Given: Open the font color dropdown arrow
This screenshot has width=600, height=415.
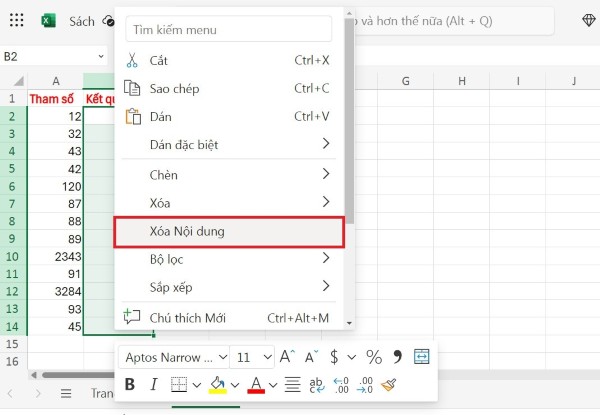Looking at the screenshot, I should pyautogui.click(x=273, y=385).
